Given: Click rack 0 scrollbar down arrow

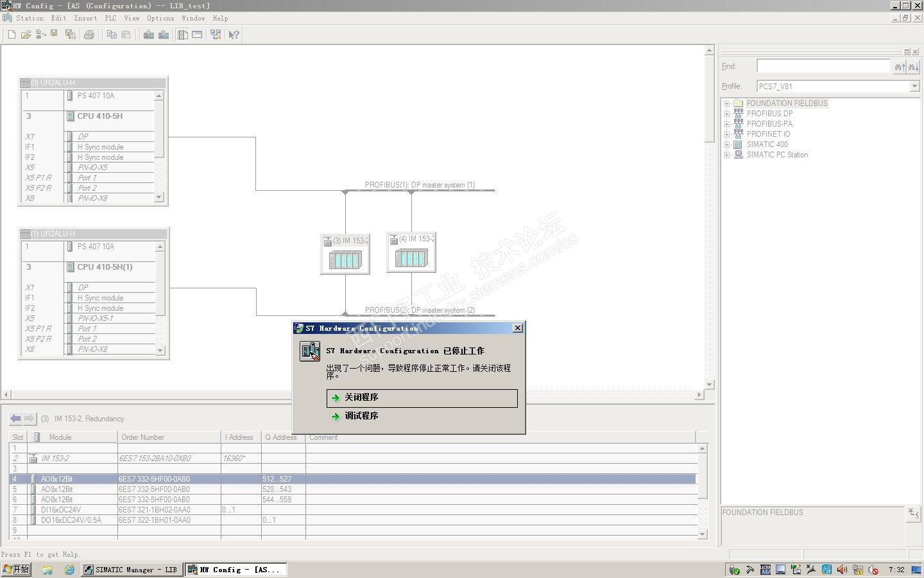Looking at the screenshot, I should pyautogui.click(x=159, y=198).
